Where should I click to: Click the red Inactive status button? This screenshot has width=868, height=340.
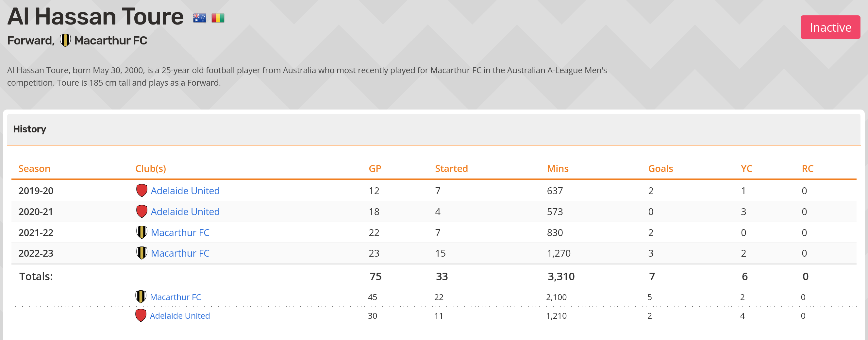pyautogui.click(x=830, y=27)
